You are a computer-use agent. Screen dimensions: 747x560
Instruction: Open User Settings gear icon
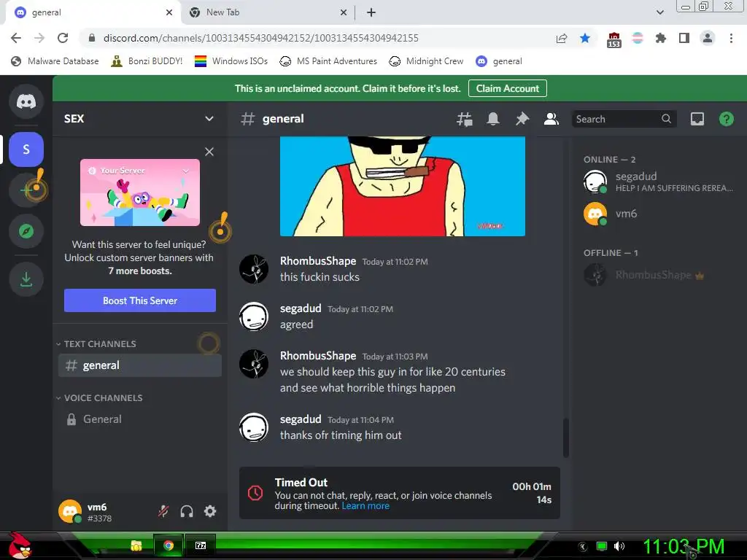coord(210,511)
